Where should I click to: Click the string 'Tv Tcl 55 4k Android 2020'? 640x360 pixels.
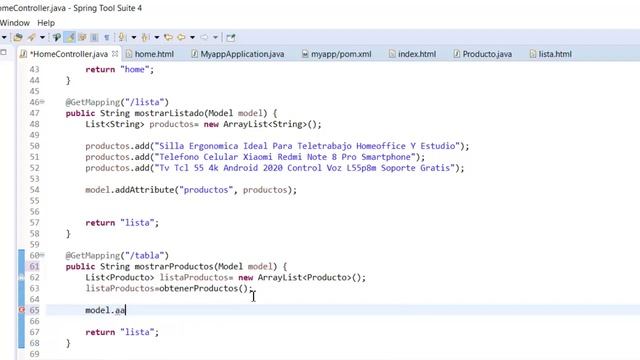221,168
